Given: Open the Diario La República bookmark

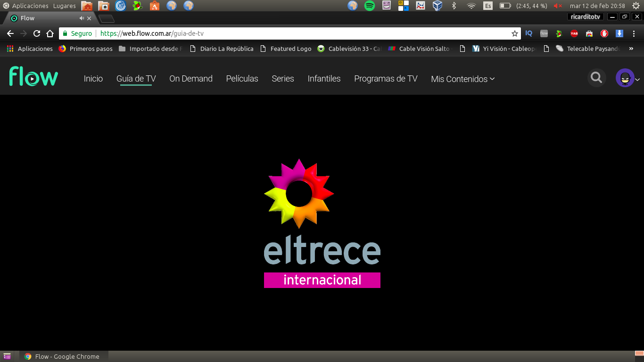Looking at the screenshot, I should tap(221, 49).
